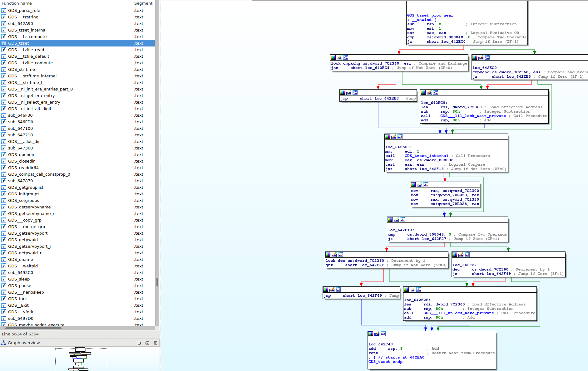588x371 pixels.
Task: Click pencil edit icon on loc_642EC0 node
Action: (x=481, y=57)
